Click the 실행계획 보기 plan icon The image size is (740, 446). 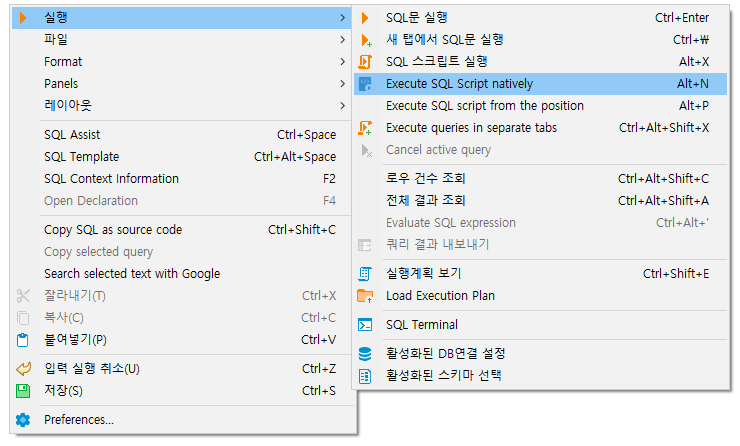point(365,274)
